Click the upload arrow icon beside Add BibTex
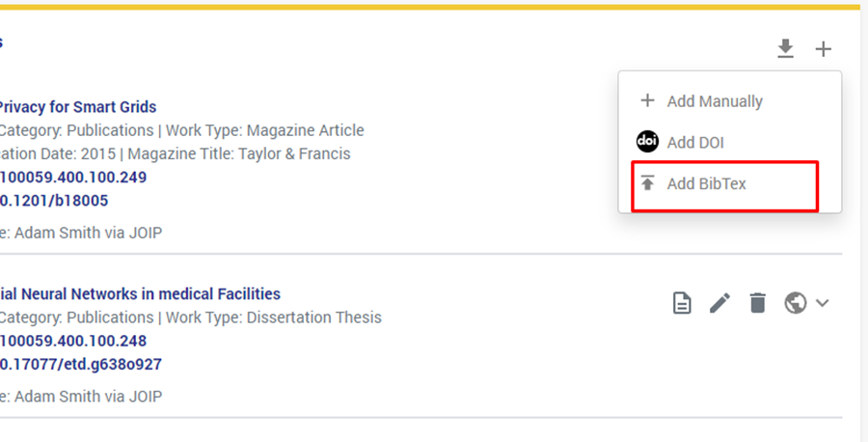Screen dimensions: 868x442 coord(647,183)
